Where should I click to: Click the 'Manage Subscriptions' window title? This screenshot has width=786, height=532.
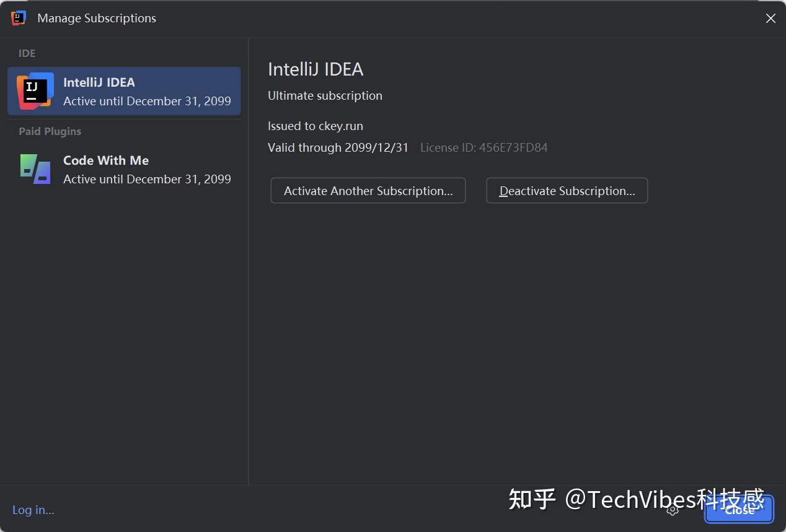coord(97,18)
